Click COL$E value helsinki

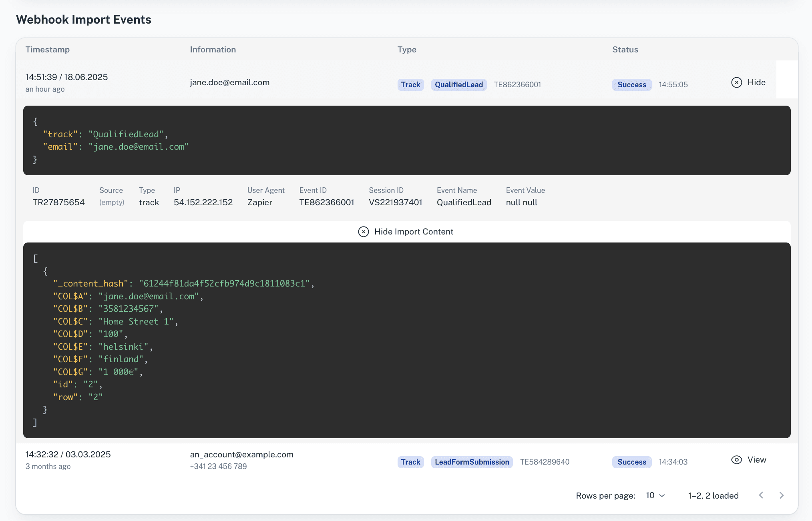123,347
